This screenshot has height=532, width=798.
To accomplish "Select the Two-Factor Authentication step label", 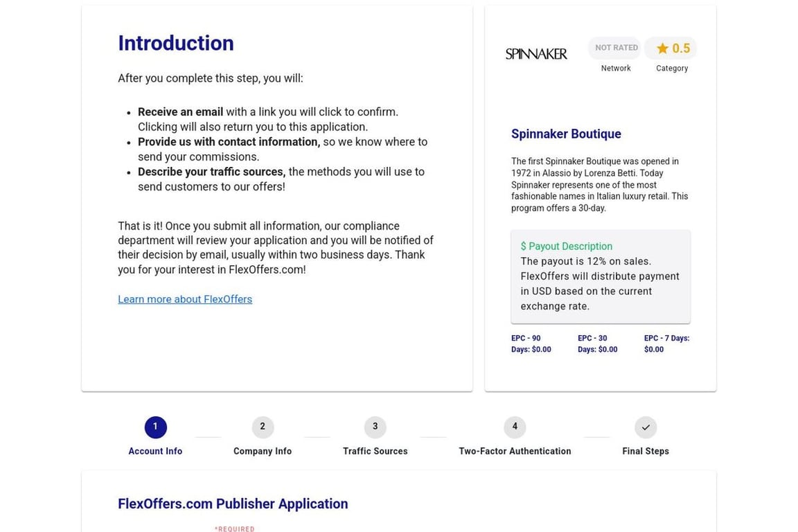I will click(x=515, y=451).
